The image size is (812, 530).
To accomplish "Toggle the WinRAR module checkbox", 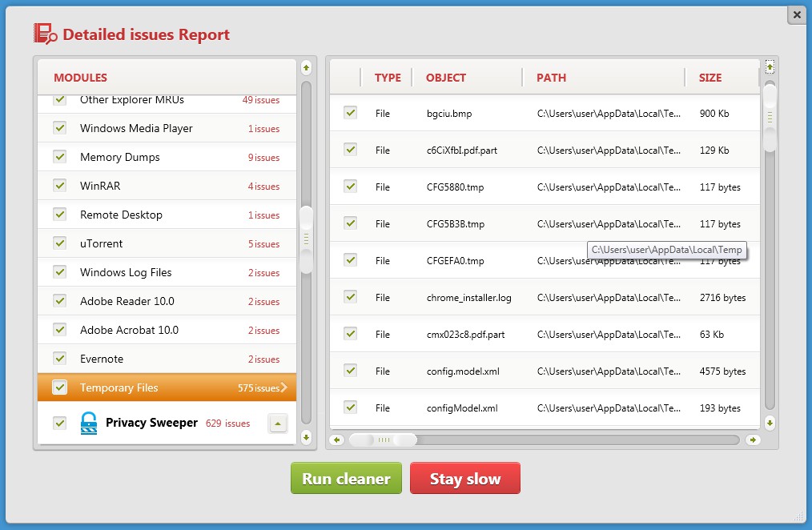I will (x=60, y=185).
